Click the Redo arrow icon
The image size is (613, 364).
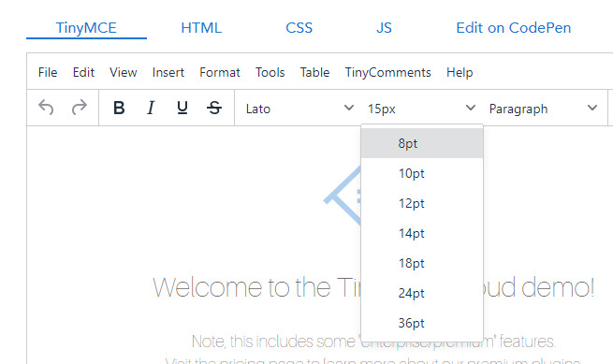[80, 108]
